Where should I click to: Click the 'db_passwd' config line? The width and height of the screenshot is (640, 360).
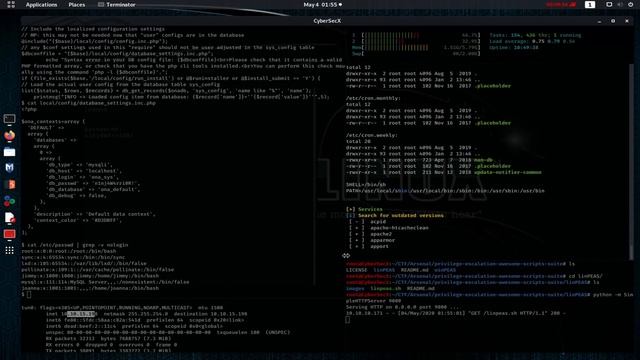coord(93,183)
